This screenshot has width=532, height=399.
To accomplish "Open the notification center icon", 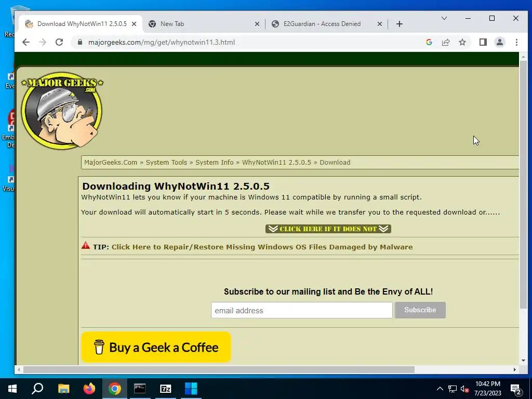I will pyautogui.click(x=516, y=389).
